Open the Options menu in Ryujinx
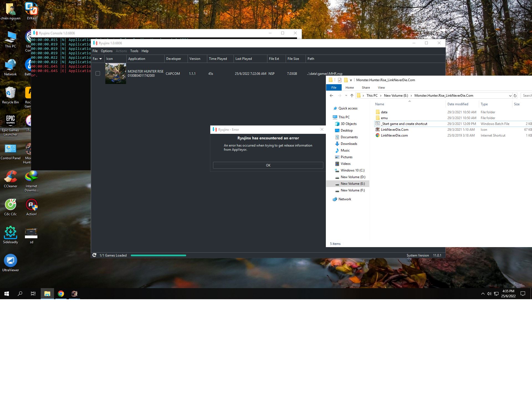 coord(106,51)
